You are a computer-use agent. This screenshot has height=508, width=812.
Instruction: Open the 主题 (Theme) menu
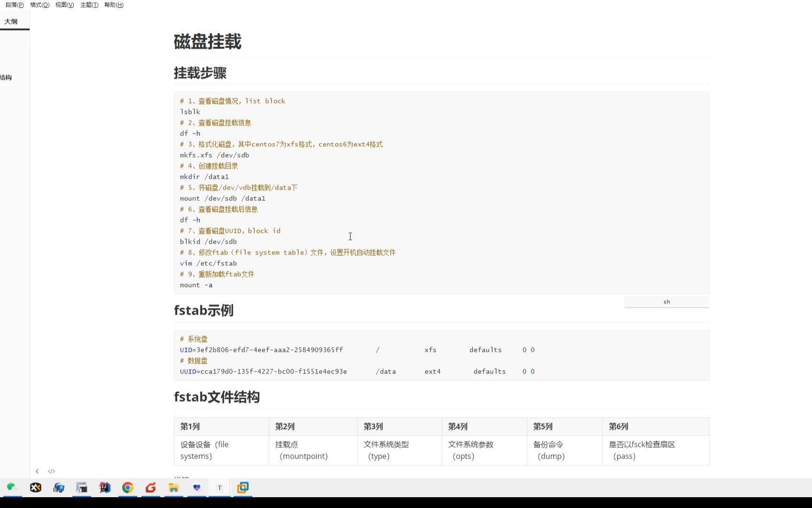tap(89, 5)
